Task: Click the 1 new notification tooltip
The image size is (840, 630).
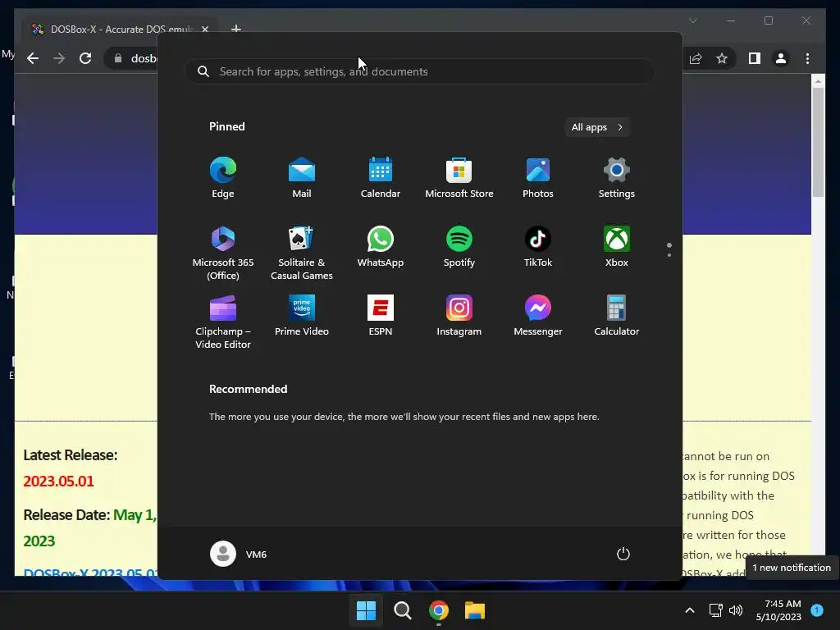Action: coord(792,568)
